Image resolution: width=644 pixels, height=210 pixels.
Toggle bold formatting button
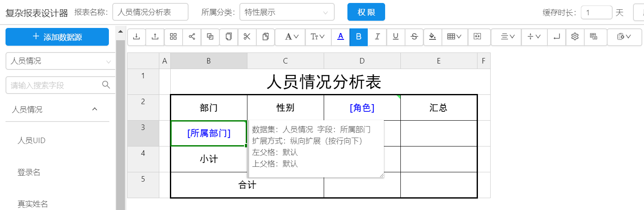(x=359, y=37)
